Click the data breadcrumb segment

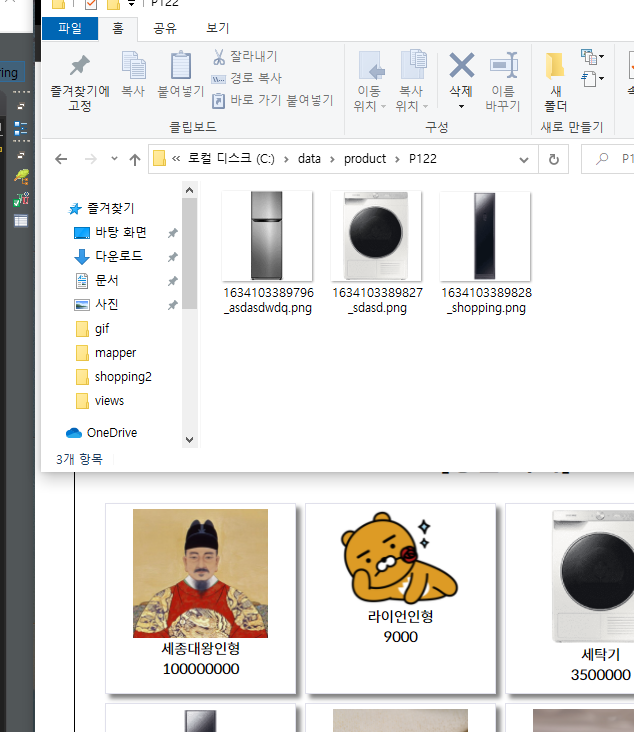(x=309, y=159)
